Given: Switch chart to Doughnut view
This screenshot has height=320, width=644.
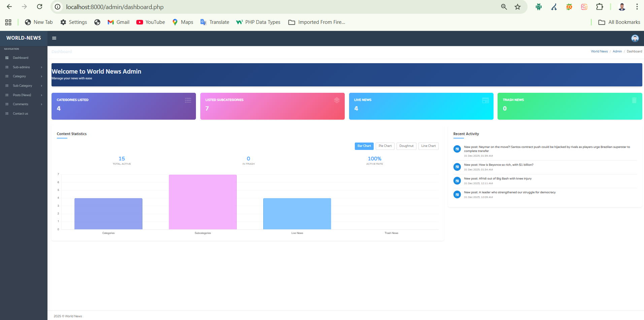Looking at the screenshot, I should (x=406, y=146).
